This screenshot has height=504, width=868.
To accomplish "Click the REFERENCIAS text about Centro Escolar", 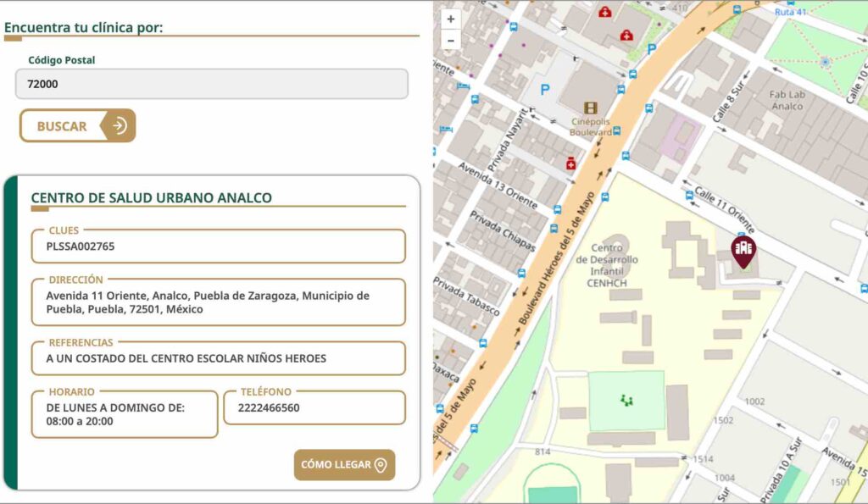I will 186,358.
